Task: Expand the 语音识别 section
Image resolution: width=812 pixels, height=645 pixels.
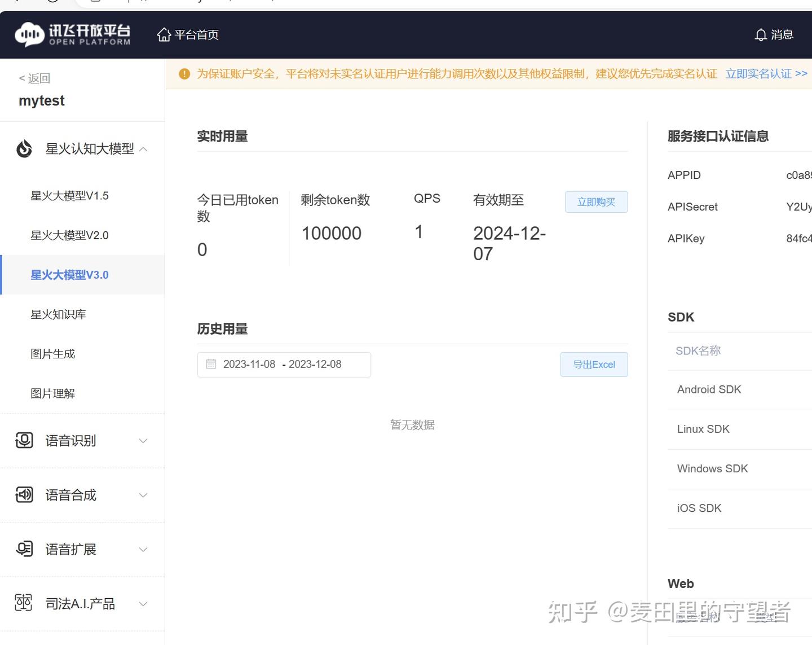Action: tap(143, 441)
